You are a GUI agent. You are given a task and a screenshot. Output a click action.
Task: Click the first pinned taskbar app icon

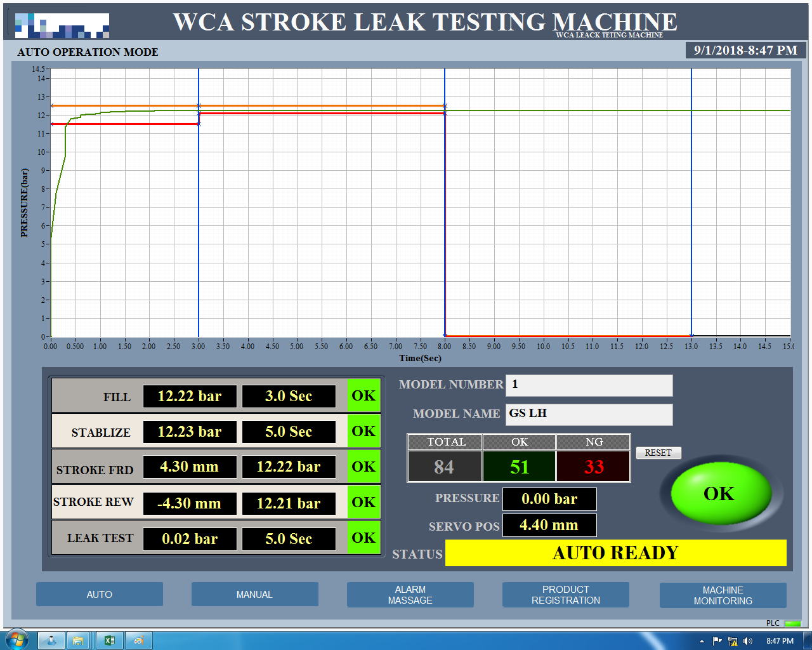tap(51, 640)
